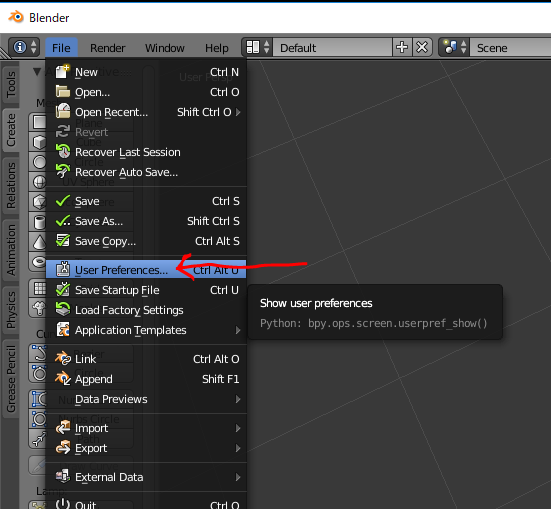
Task: Expand the Application Templates submenu arrow
Action: (238, 330)
